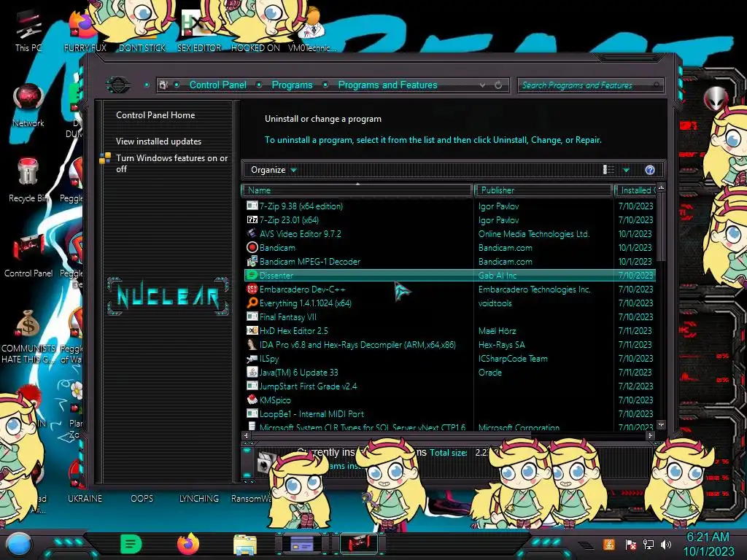Viewport: 747px width, 560px height.
Task: Click the back navigation orb in Programs window
Action: coord(117,85)
